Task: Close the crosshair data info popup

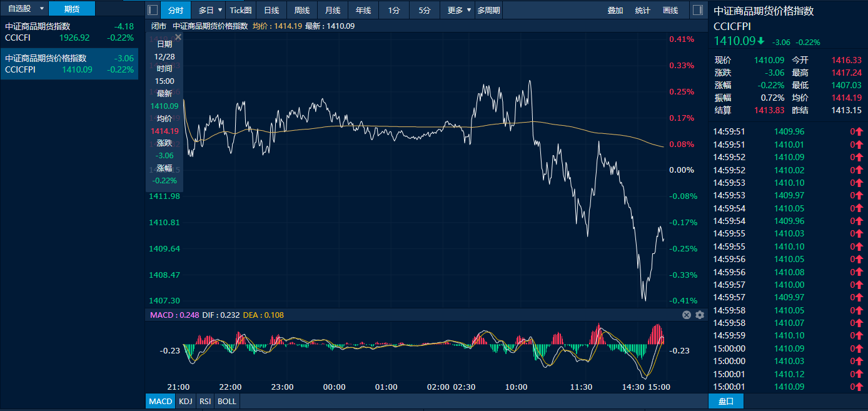Action: click(178, 37)
